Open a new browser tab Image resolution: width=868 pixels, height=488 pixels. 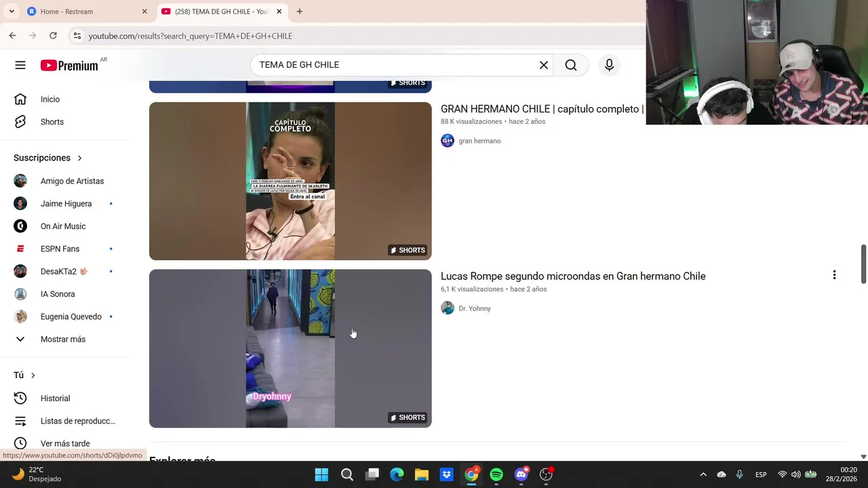click(299, 12)
